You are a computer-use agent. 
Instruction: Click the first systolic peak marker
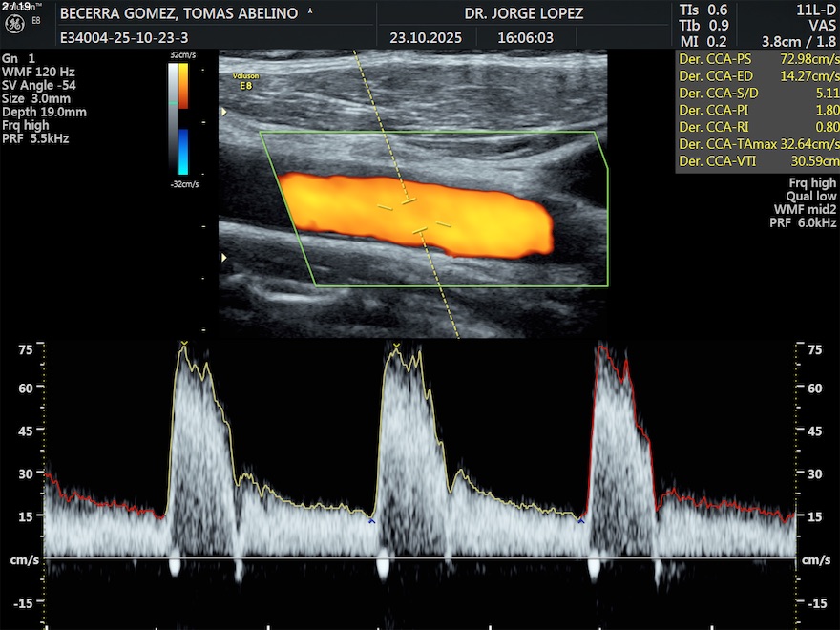pyautogui.click(x=183, y=344)
